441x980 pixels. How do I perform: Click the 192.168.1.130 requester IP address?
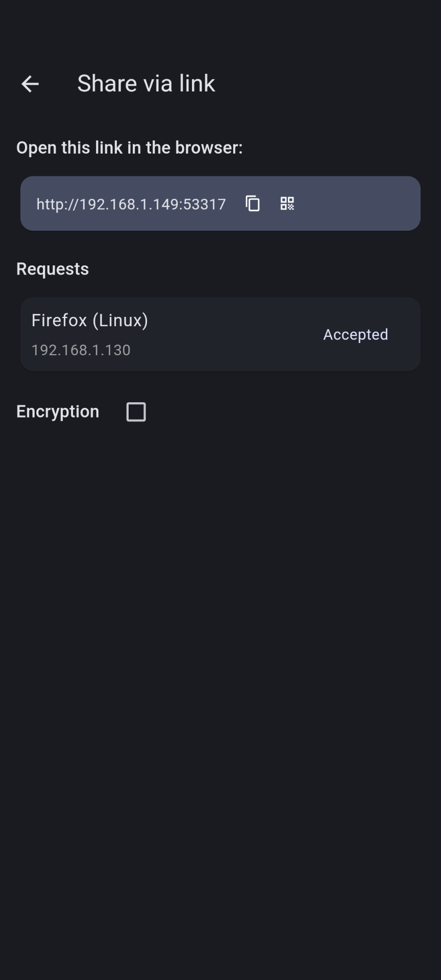pos(81,350)
